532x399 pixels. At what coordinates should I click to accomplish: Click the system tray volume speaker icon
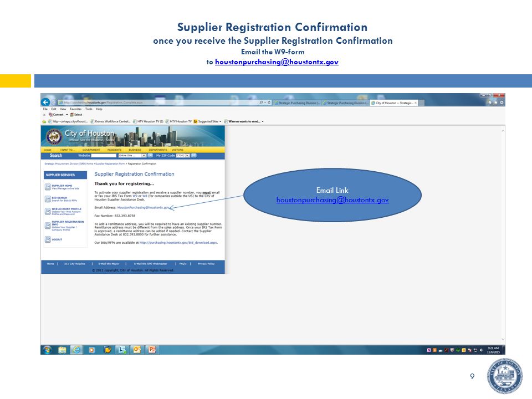point(481,350)
